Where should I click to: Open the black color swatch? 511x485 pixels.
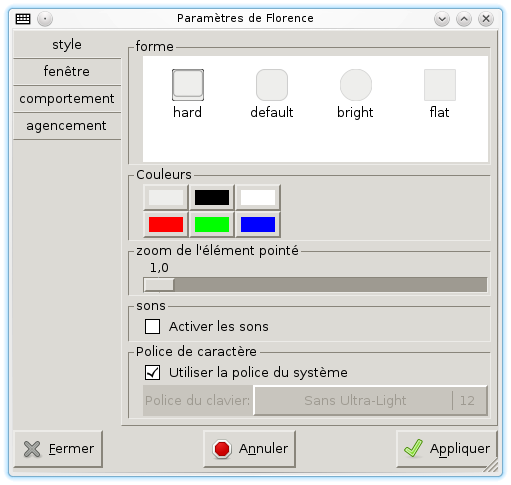tap(212, 197)
